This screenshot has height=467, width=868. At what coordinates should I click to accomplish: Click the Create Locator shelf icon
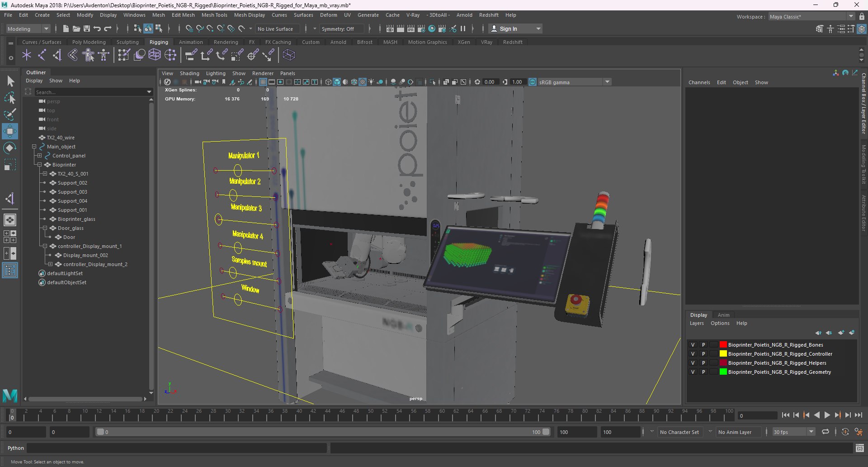tap(27, 55)
